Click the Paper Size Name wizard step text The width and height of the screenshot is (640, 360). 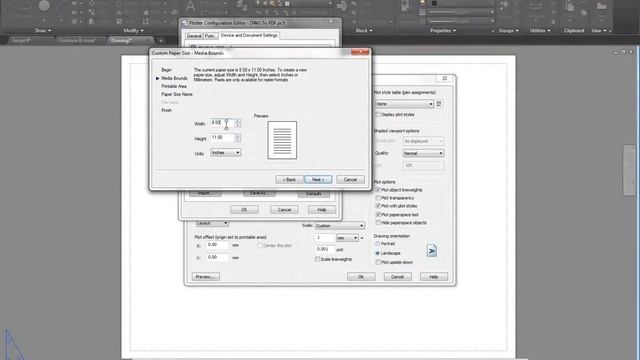tap(177, 94)
